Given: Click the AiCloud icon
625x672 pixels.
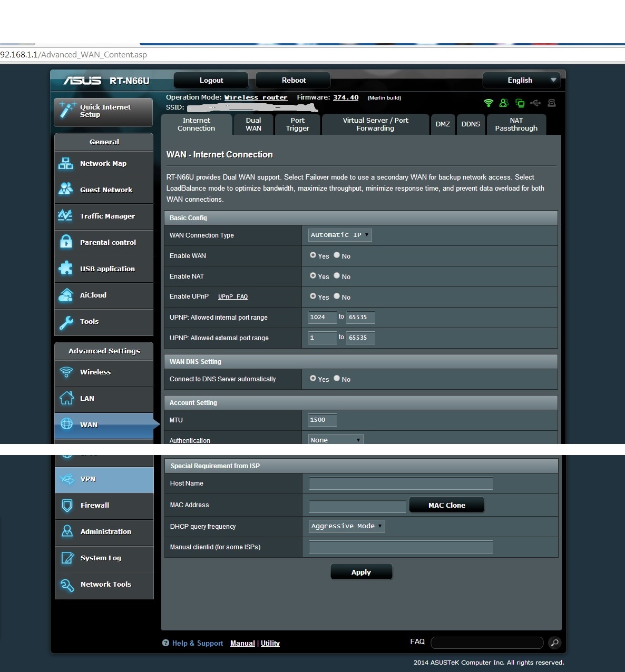Looking at the screenshot, I should tap(66, 295).
